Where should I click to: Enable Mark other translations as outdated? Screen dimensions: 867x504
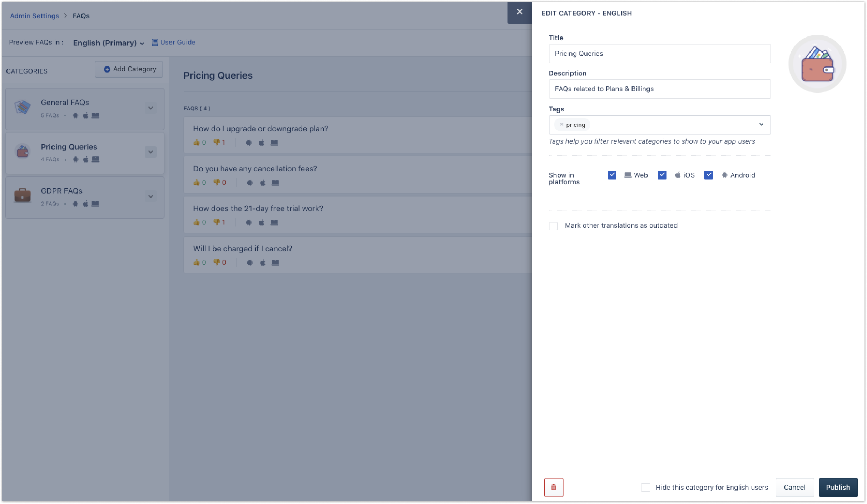[x=553, y=226]
